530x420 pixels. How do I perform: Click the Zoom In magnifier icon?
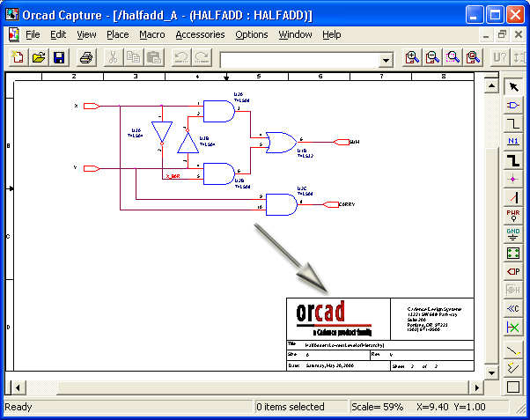pos(412,58)
